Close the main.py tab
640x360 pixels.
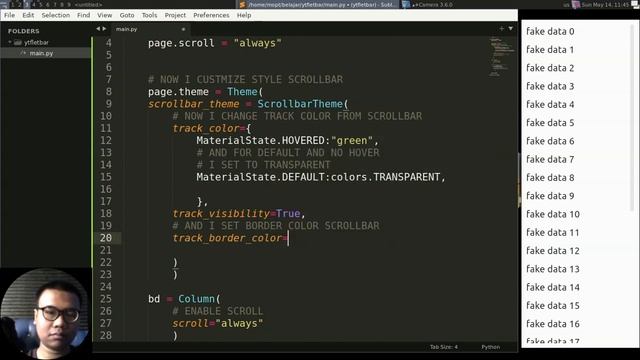click(183, 29)
